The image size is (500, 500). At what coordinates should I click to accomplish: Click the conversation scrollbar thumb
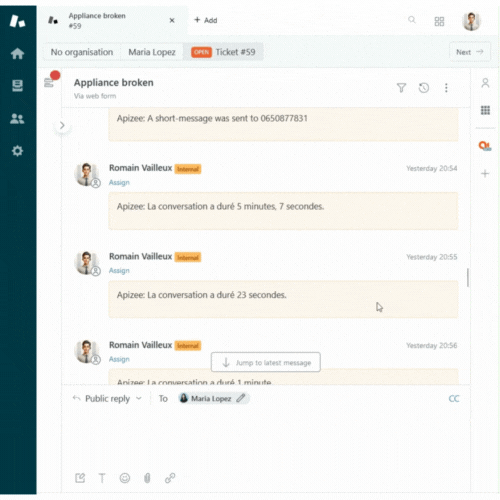point(468,277)
